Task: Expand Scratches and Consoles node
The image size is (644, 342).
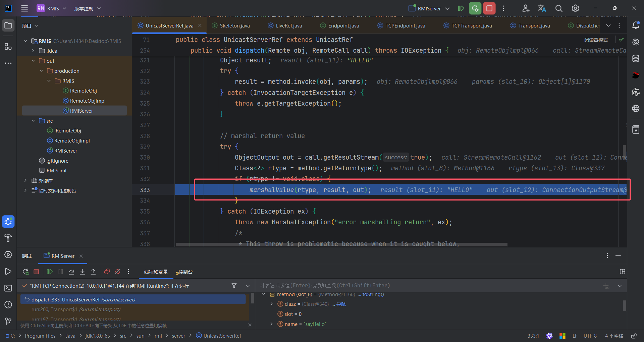Action: pyautogui.click(x=25, y=190)
